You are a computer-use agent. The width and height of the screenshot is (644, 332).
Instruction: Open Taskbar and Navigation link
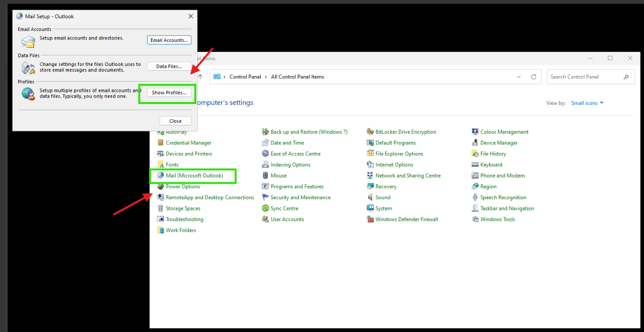(507, 208)
